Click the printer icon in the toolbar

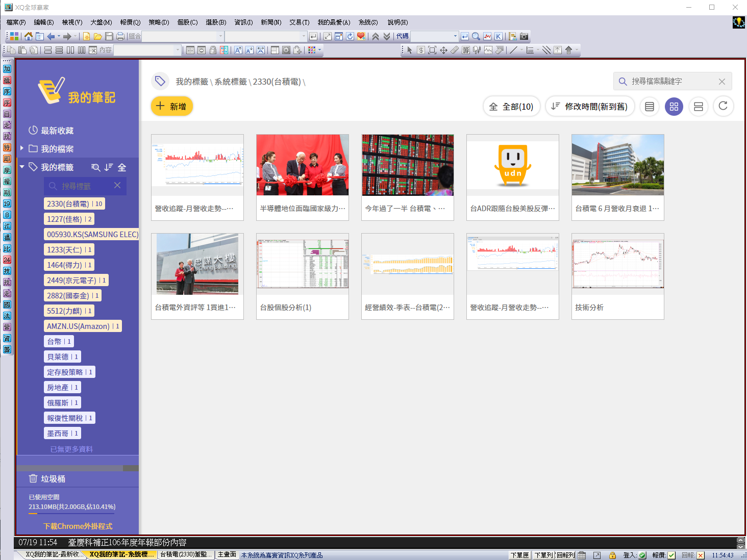120,36
